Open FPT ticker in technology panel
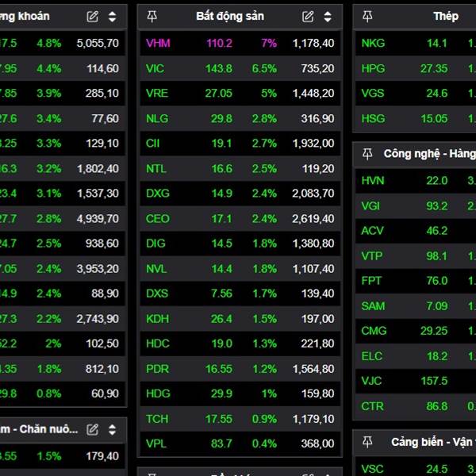The image size is (476, 476). pyautogui.click(x=371, y=281)
